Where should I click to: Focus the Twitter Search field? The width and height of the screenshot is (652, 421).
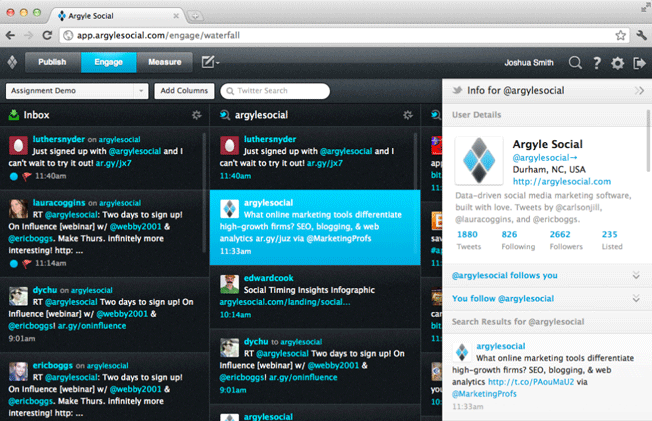click(275, 91)
